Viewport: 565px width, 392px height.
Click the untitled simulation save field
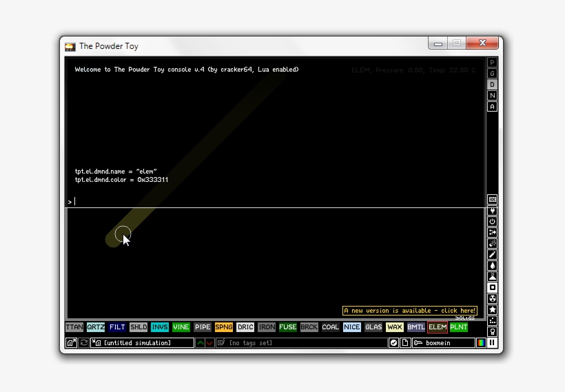click(142, 342)
